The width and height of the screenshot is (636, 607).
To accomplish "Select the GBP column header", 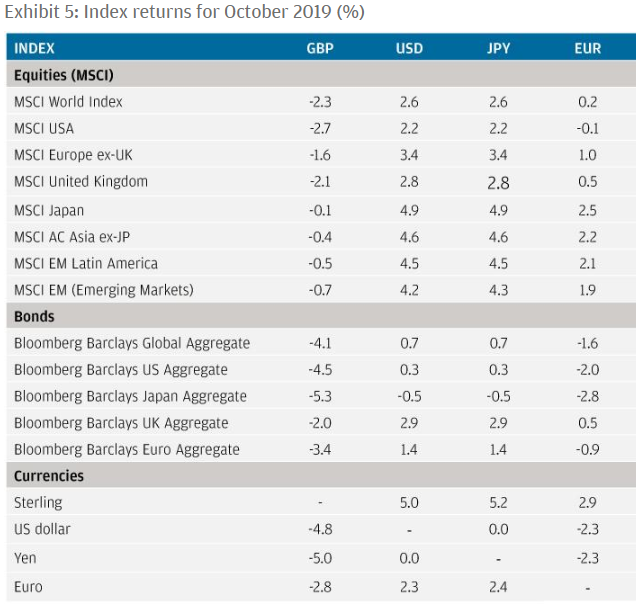I will [x=320, y=49].
